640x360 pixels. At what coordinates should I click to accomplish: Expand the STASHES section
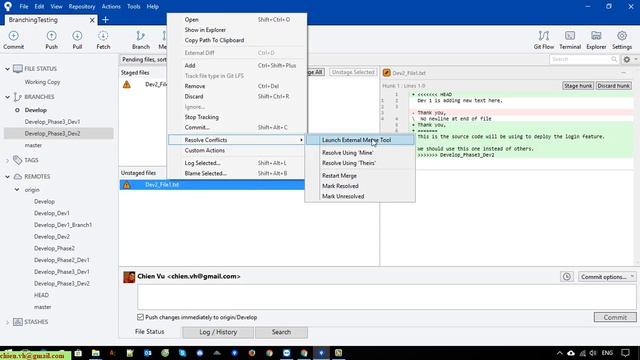[x=7, y=322]
